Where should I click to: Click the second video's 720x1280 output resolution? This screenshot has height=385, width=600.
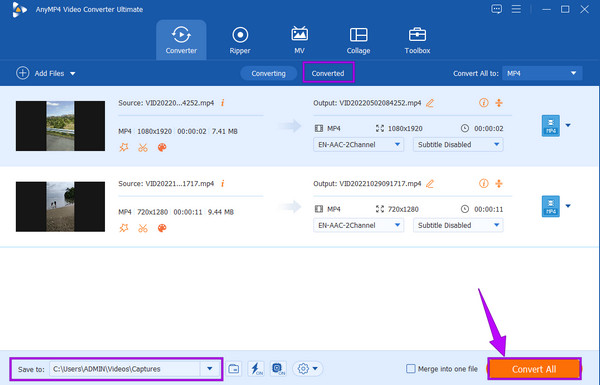[x=403, y=209]
